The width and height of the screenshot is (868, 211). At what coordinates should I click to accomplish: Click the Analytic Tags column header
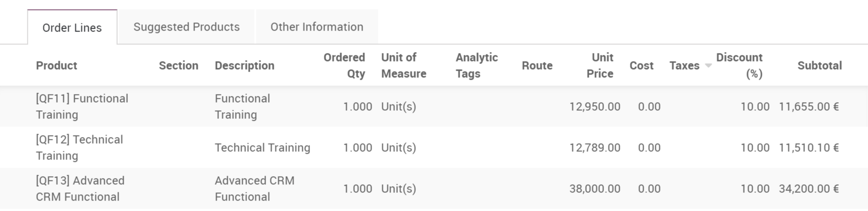pos(476,66)
